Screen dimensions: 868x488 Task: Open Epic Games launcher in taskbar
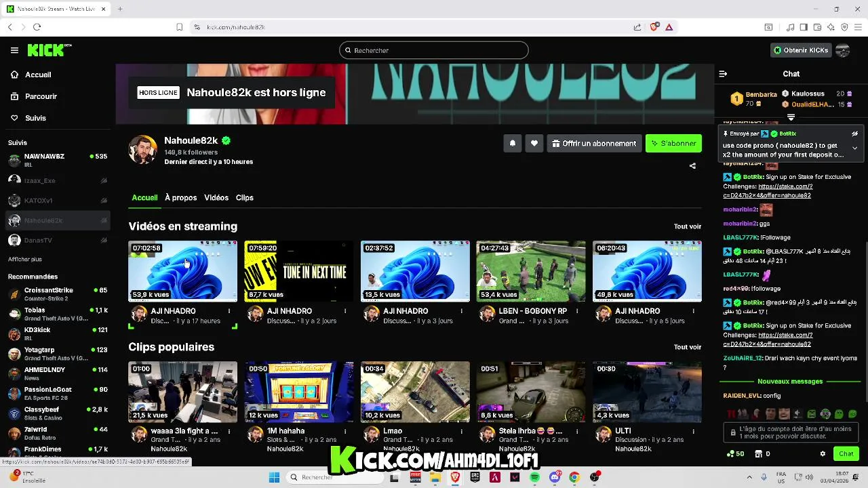pos(475,477)
